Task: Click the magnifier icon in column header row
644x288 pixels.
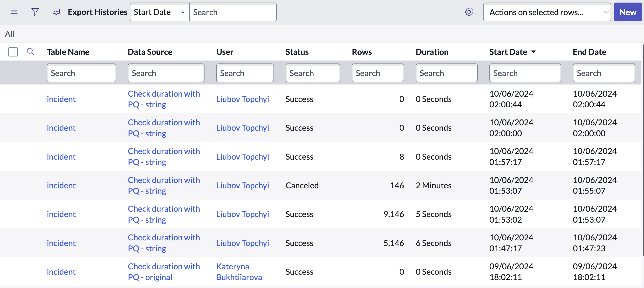Action: point(31,52)
